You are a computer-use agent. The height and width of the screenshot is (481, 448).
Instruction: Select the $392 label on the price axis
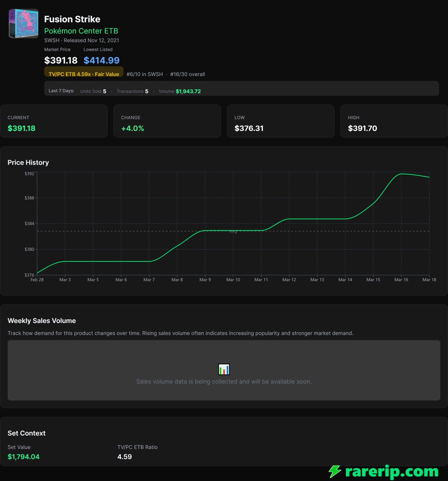tap(29, 174)
